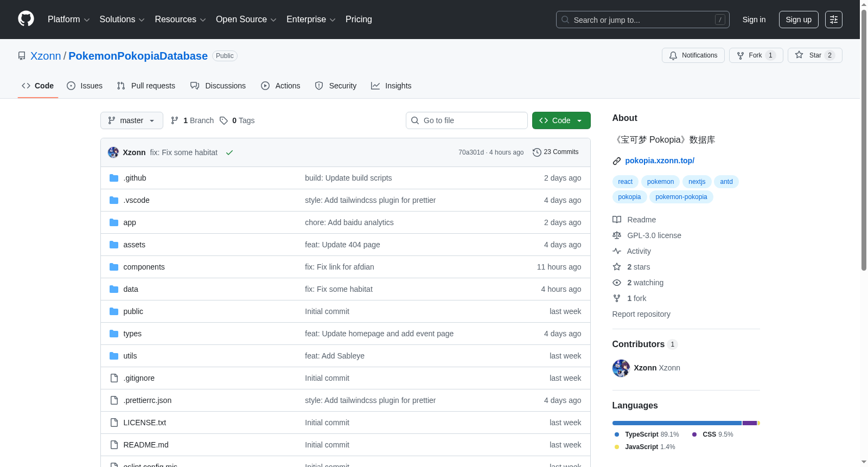Click the .vscode folder icon
Screen dimensions: 868x467
(114, 200)
